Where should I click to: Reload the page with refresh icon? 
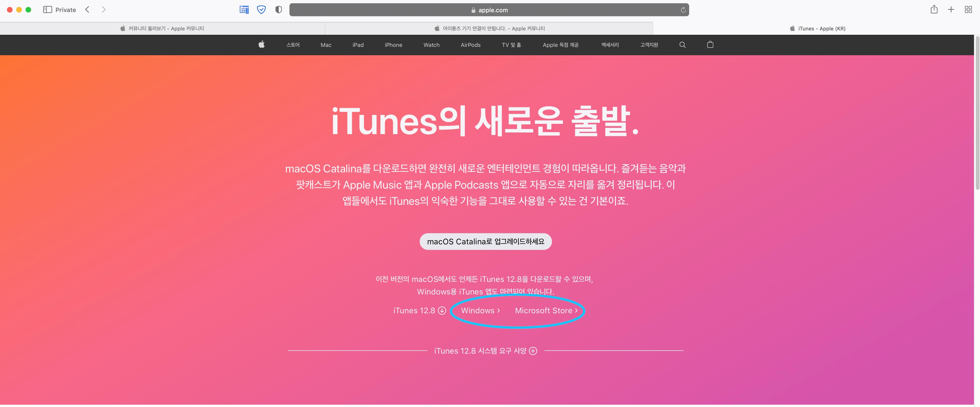683,10
